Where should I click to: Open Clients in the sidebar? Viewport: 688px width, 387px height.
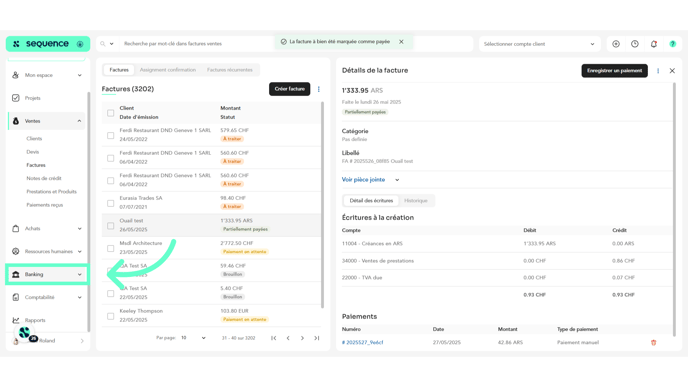pos(34,139)
